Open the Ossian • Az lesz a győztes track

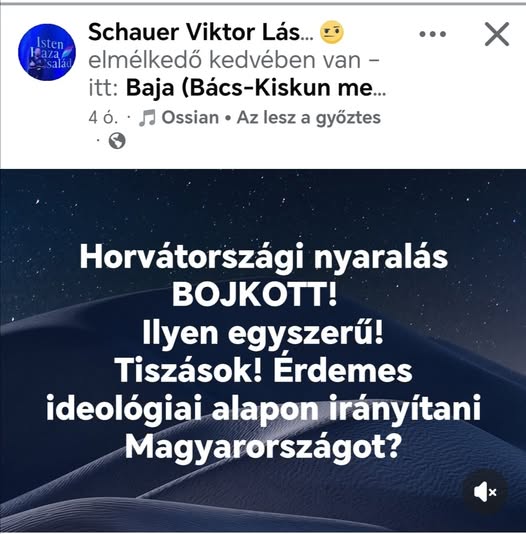coord(271,118)
